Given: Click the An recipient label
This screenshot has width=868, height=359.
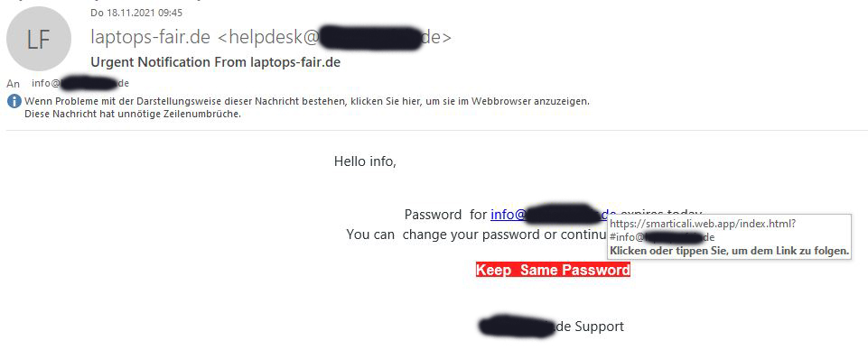Looking at the screenshot, I should click(x=14, y=84).
